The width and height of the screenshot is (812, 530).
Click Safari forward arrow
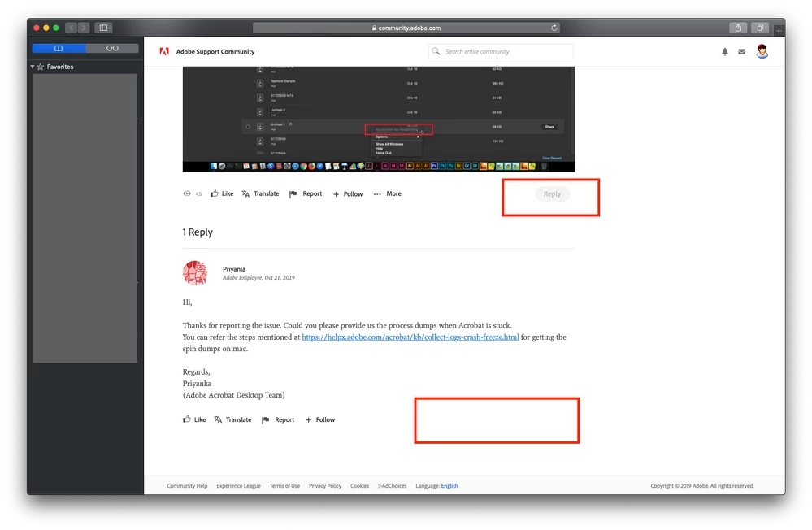pos(84,28)
